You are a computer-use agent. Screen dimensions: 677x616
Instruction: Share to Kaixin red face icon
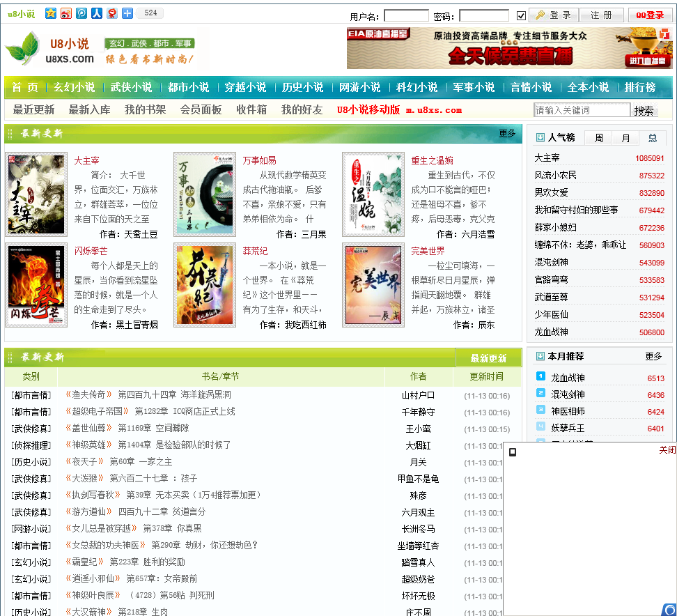(x=112, y=13)
